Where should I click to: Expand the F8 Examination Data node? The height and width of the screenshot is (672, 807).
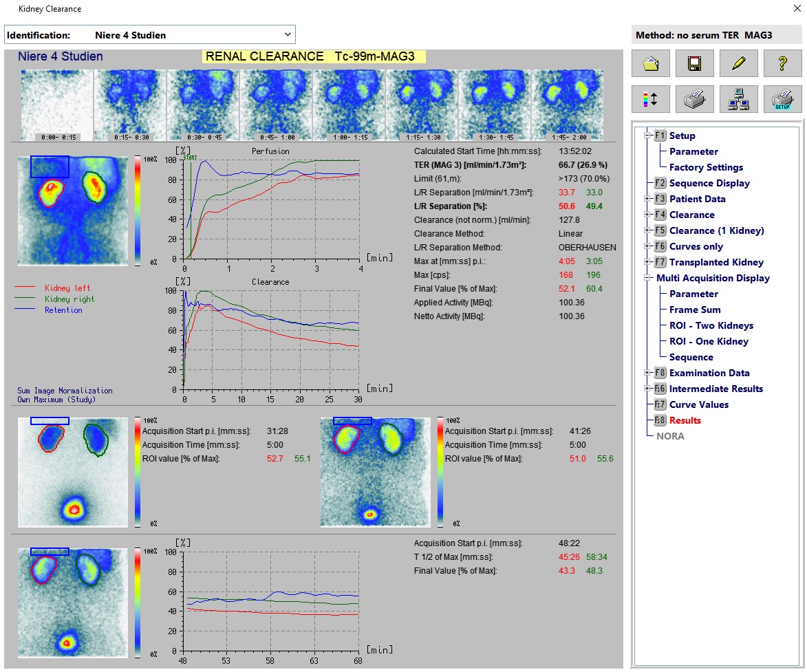(647, 373)
